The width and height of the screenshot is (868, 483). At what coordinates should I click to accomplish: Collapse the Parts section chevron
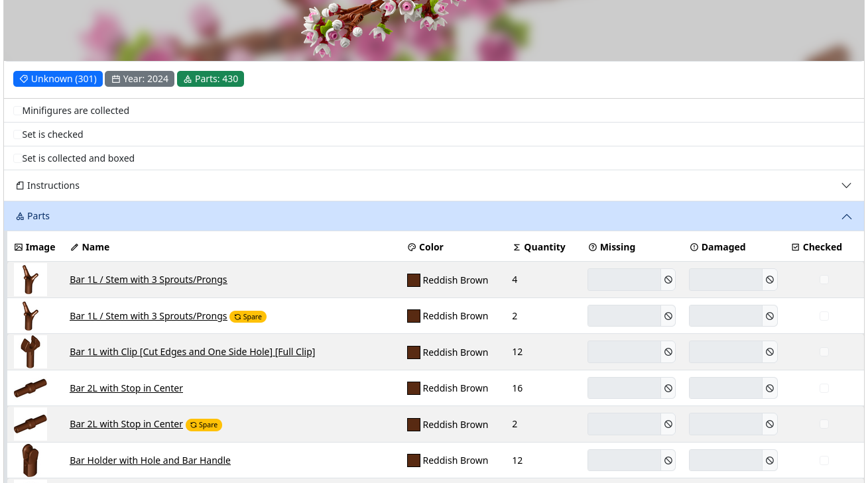pos(846,217)
